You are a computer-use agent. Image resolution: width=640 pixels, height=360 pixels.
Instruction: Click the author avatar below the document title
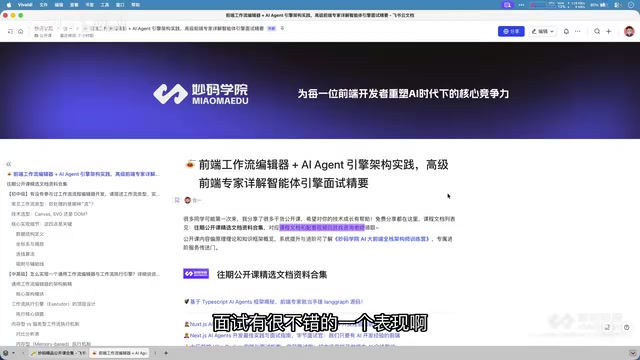point(188,200)
